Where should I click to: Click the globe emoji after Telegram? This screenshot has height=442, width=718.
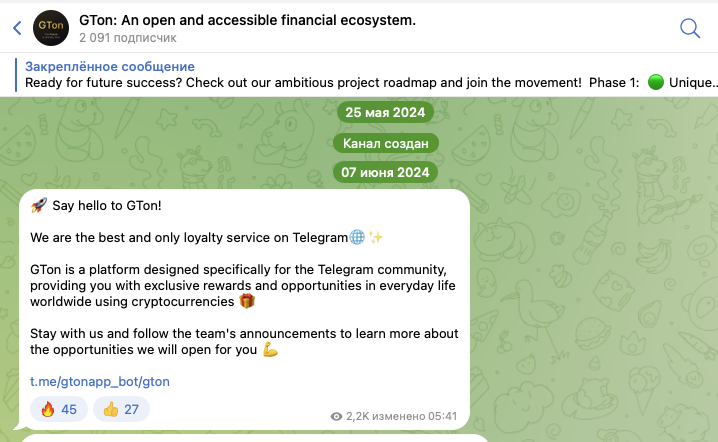click(357, 237)
